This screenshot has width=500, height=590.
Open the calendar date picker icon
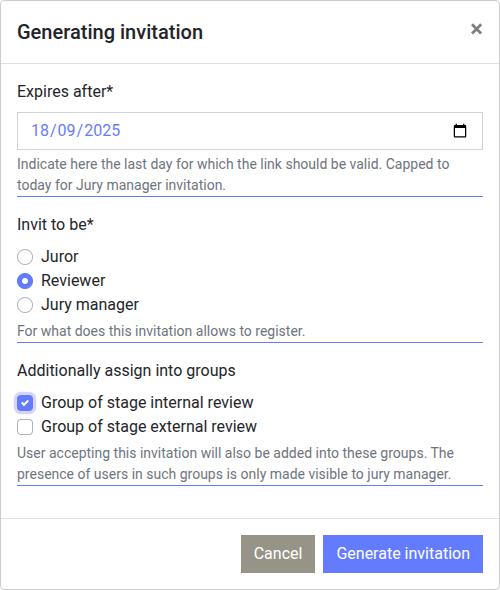[x=460, y=131]
